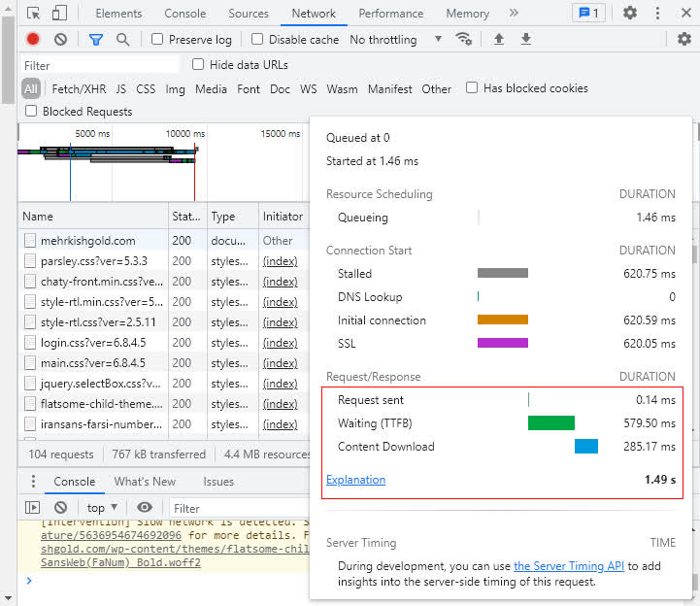Export HAR file with download arrow
Image resolution: width=700 pixels, height=606 pixels.
click(526, 39)
